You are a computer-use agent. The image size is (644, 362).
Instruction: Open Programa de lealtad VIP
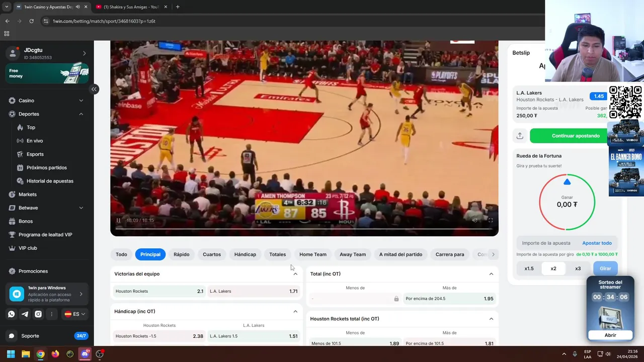[46, 235]
